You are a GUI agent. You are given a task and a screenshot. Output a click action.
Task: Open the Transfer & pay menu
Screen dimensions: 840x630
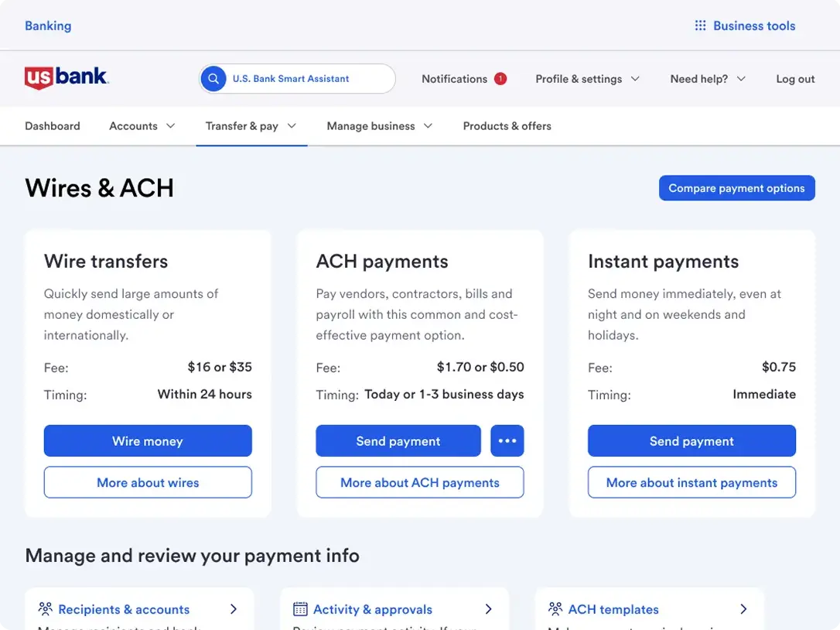[251, 126]
